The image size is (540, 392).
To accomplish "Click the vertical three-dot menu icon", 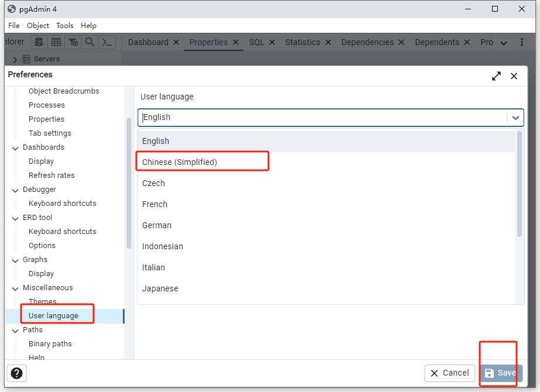I will click(x=522, y=42).
